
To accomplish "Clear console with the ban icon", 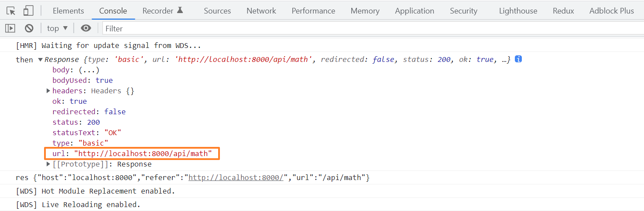I will 29,28.
